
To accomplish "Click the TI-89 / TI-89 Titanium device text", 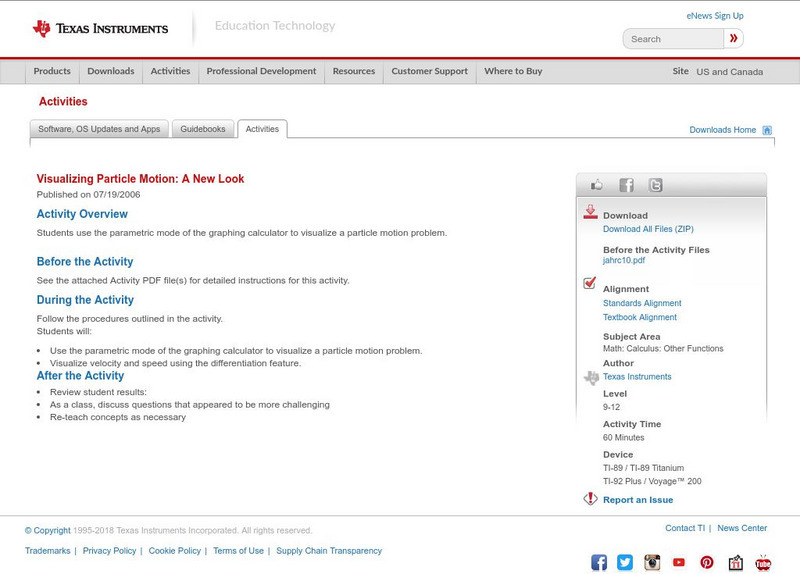I will click(643, 468).
